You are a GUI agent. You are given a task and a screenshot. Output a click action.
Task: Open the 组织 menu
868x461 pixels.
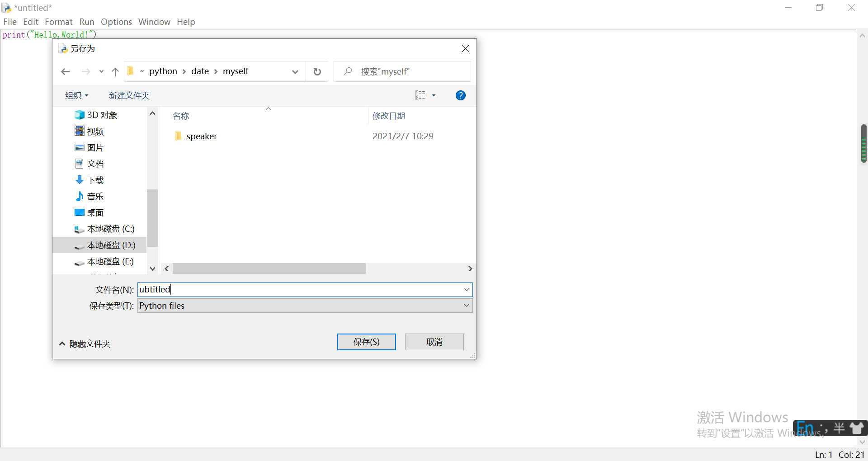click(x=76, y=95)
